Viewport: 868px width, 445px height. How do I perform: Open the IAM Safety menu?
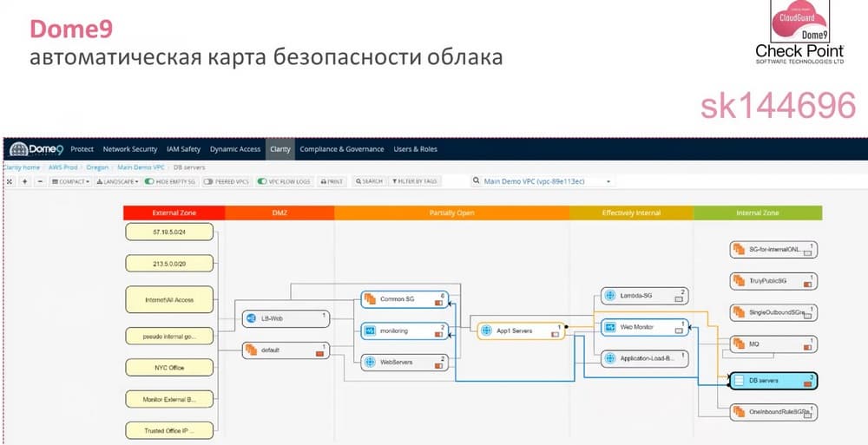183,149
